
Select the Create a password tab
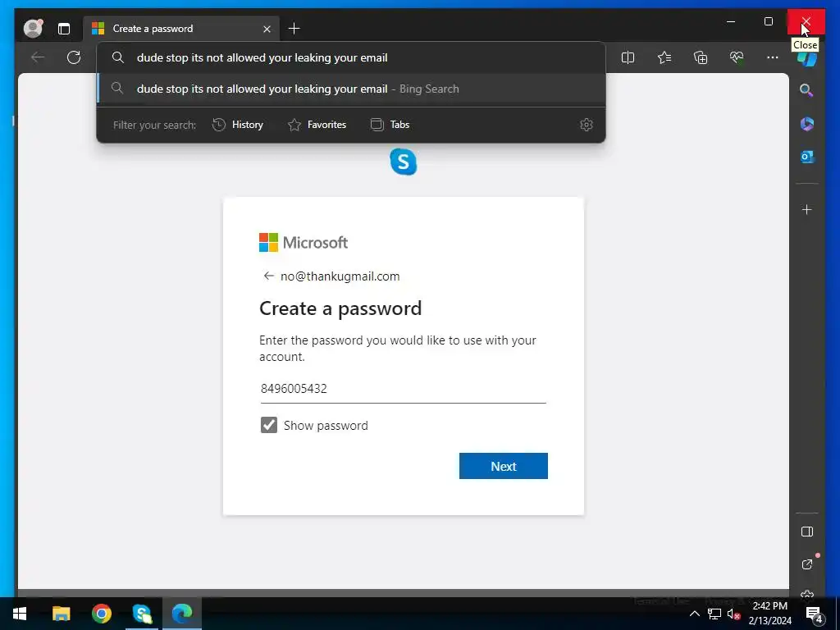(x=181, y=29)
